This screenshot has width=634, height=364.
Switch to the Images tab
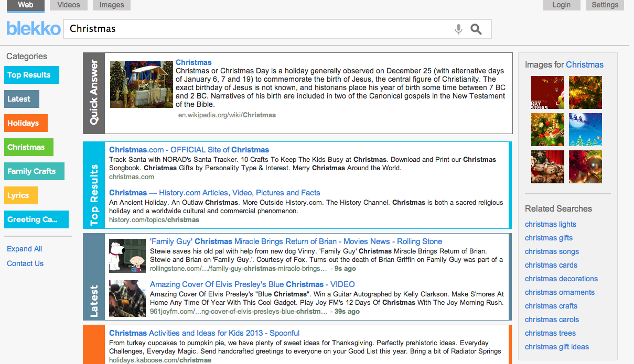coord(112,5)
